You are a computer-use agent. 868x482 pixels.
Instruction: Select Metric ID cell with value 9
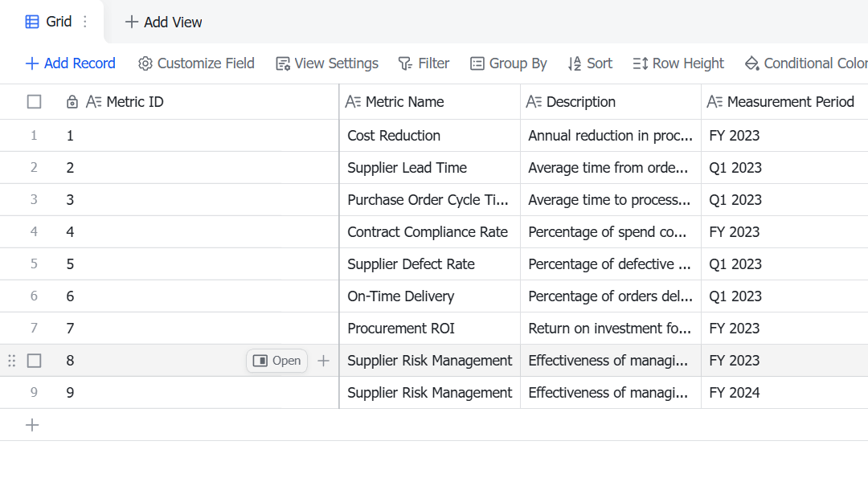tap(199, 393)
